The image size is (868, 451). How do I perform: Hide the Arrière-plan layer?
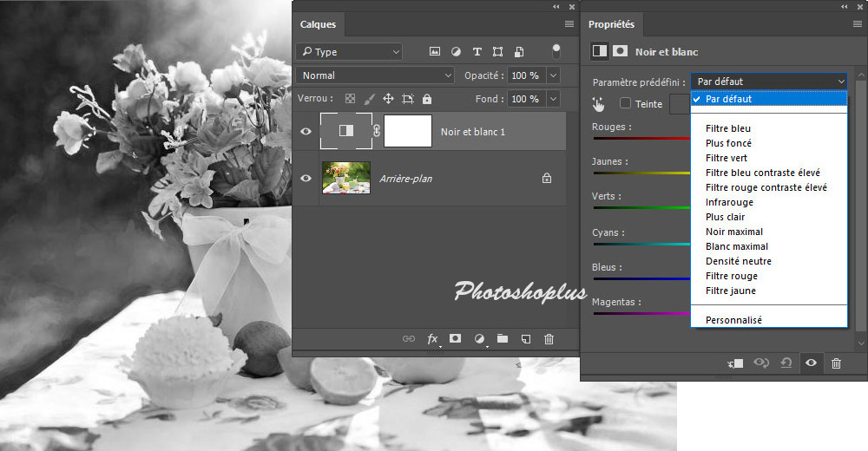[x=306, y=178]
